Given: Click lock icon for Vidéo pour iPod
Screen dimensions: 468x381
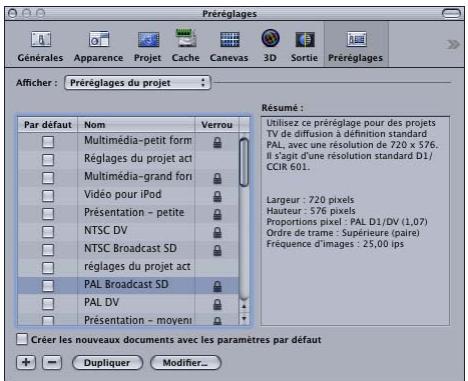Looking at the screenshot, I should click(x=217, y=196).
